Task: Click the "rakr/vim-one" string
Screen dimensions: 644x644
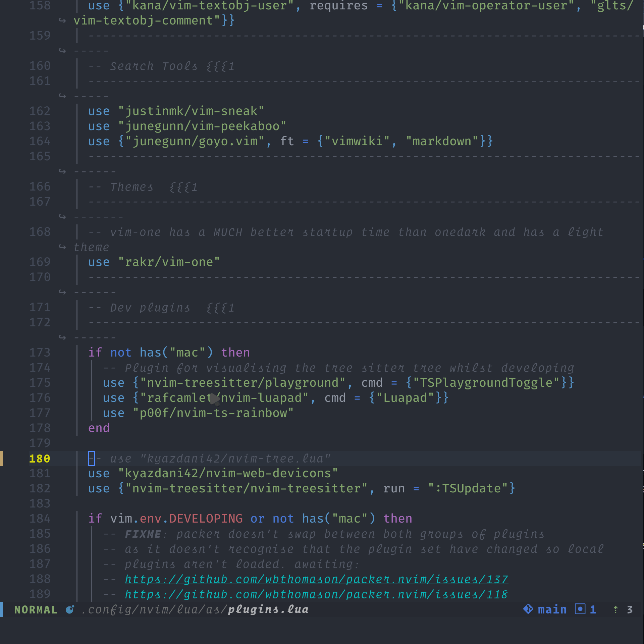Action: tap(169, 262)
